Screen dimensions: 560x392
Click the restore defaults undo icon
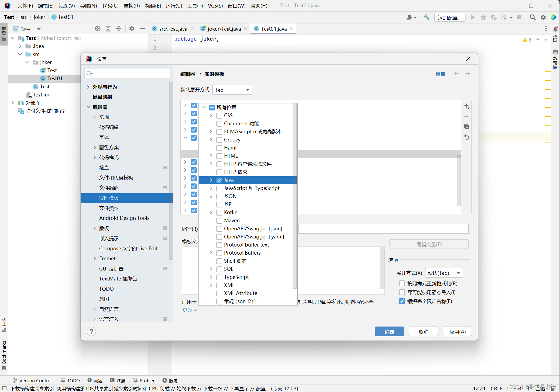[466, 137]
